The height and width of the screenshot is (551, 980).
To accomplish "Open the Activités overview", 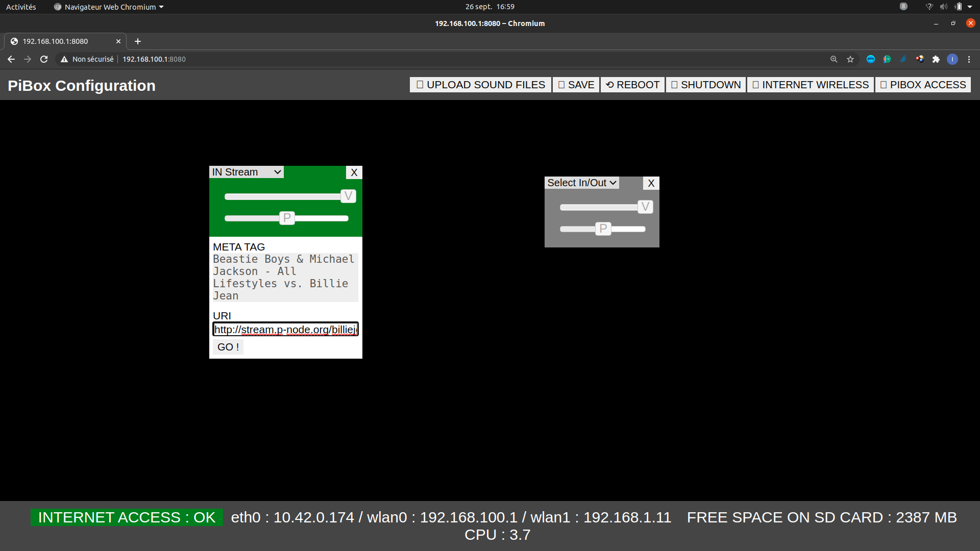I will tap(21, 7).
